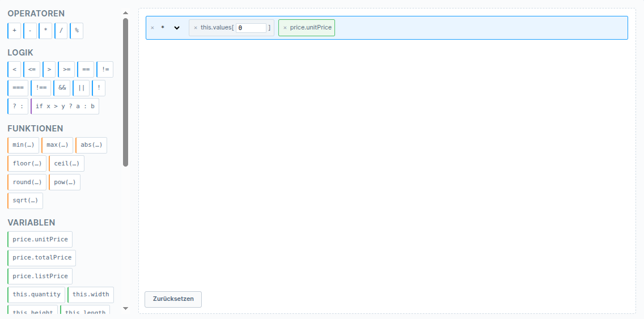Insert the ? : ternary block

click(x=18, y=107)
